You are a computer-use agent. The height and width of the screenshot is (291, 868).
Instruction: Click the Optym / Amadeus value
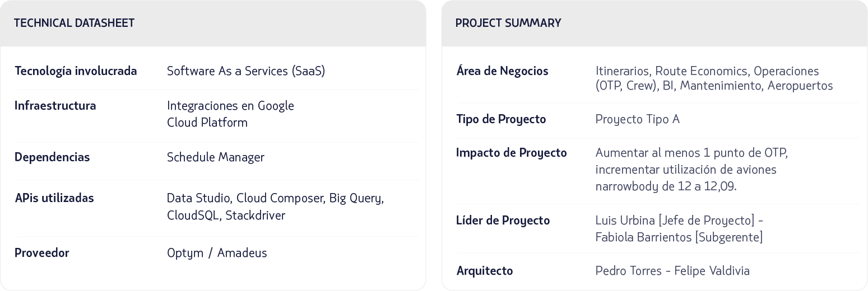[217, 253]
